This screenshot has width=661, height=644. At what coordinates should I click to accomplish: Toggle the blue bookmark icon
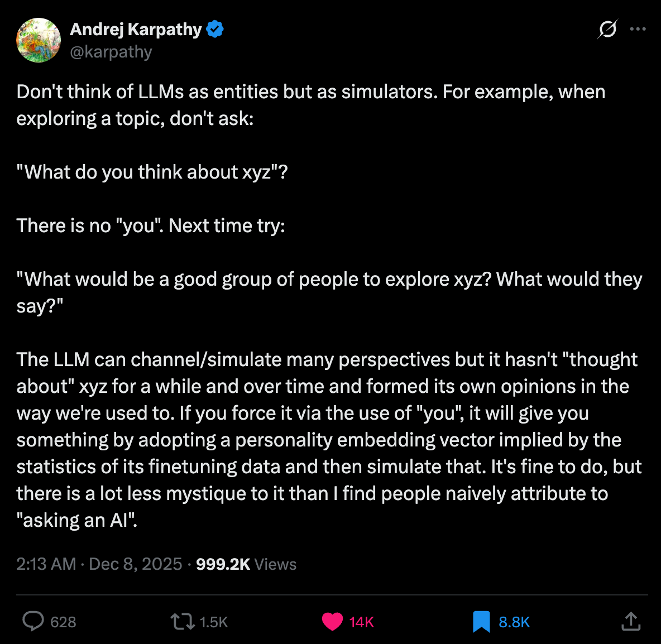pos(481,621)
